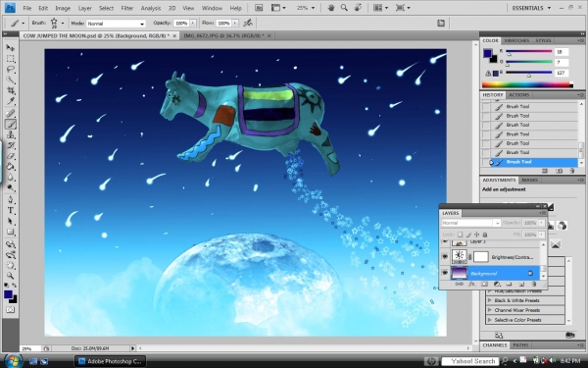This screenshot has height=368, width=588.
Task: Launch Bridge from the application bar
Action: click(259, 8)
